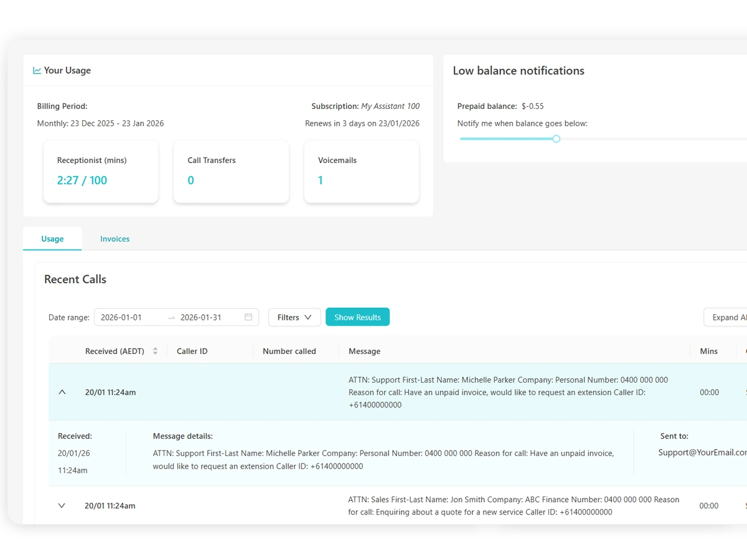The image size is (747, 560).
Task: Open the Filters dropdown
Action: coord(294,317)
